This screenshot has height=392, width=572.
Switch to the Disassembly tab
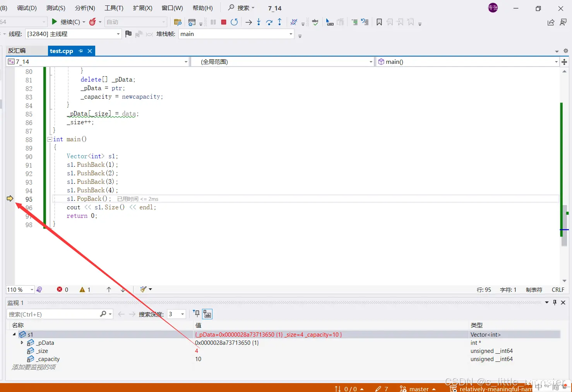tap(17, 51)
